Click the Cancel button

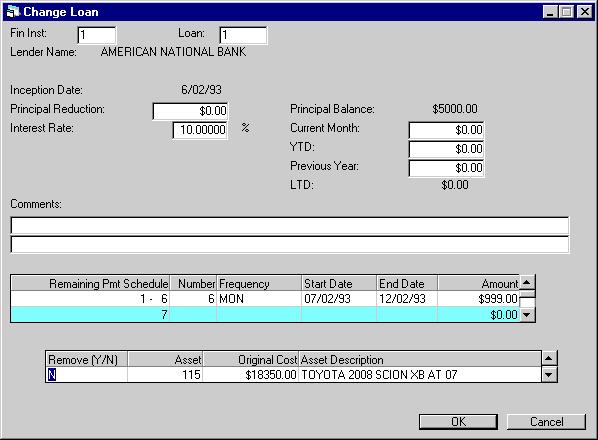coord(546,422)
